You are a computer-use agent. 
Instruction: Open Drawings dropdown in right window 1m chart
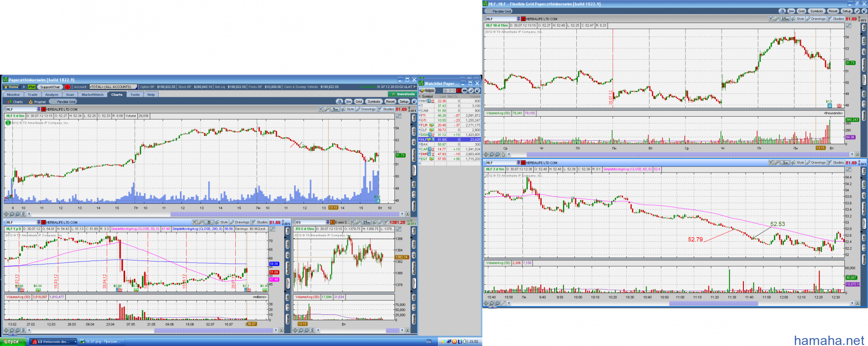816,163
